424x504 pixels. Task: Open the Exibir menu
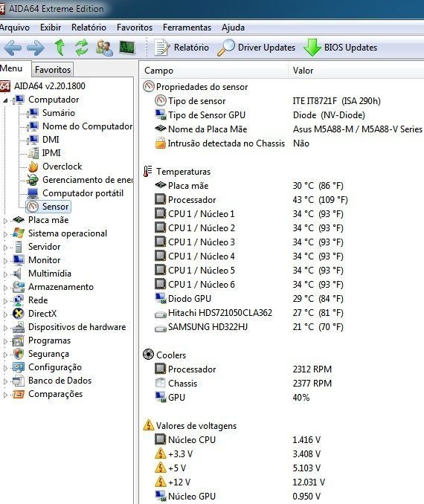click(x=51, y=28)
